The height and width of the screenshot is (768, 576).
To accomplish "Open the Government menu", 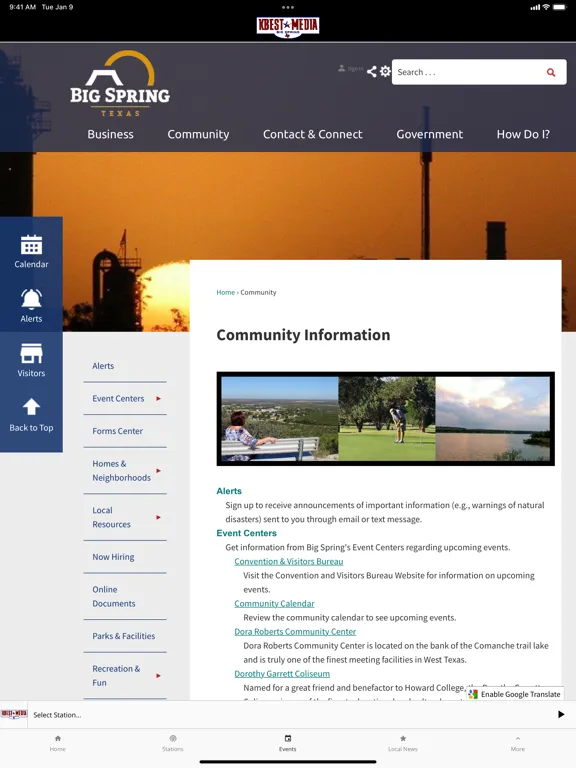I will click(x=430, y=134).
